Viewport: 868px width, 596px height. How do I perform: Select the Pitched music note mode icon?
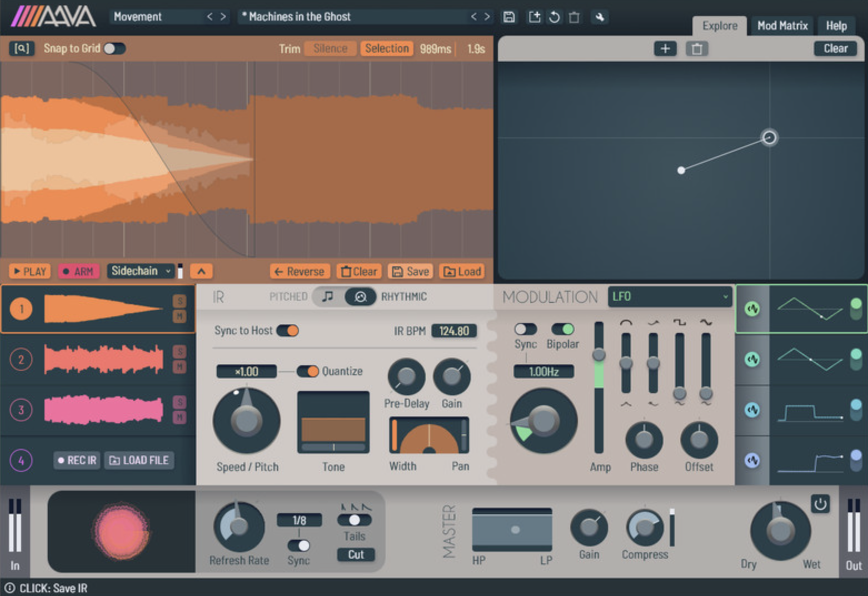(328, 296)
